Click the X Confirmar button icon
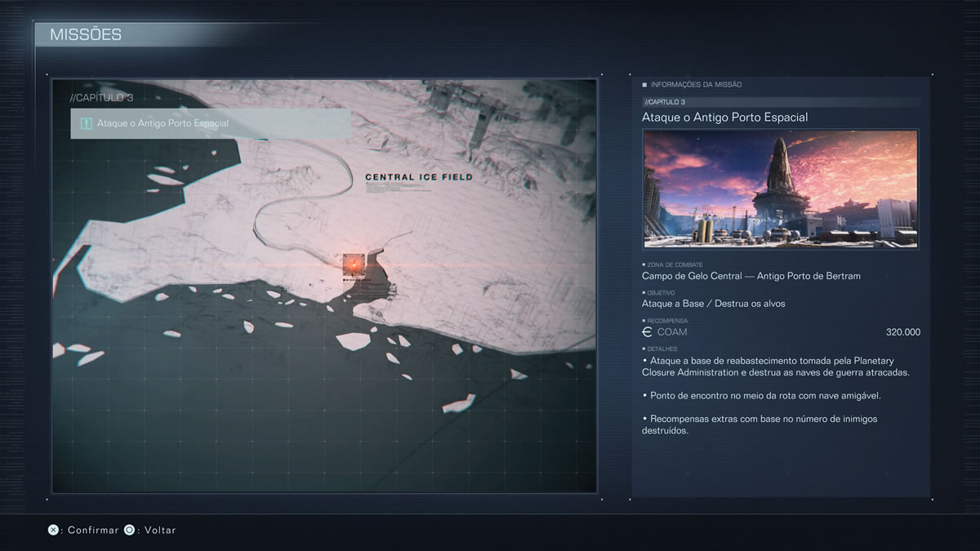Image resolution: width=980 pixels, height=551 pixels. [53, 530]
